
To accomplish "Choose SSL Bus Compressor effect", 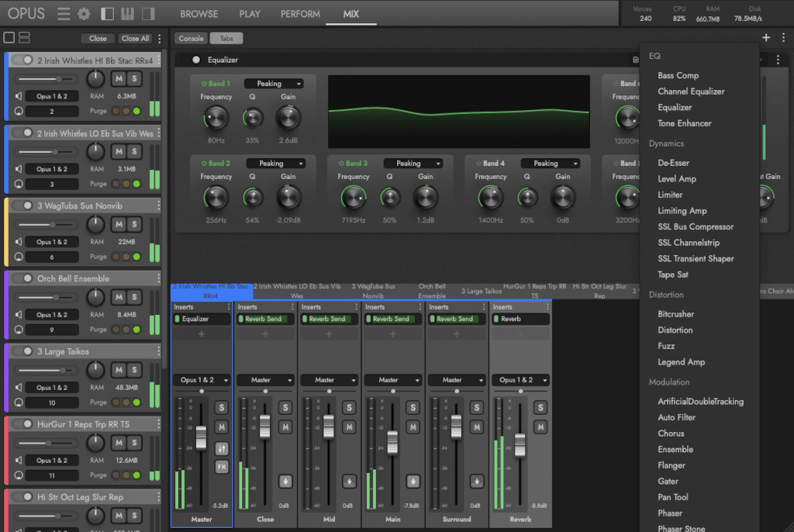I will click(696, 226).
